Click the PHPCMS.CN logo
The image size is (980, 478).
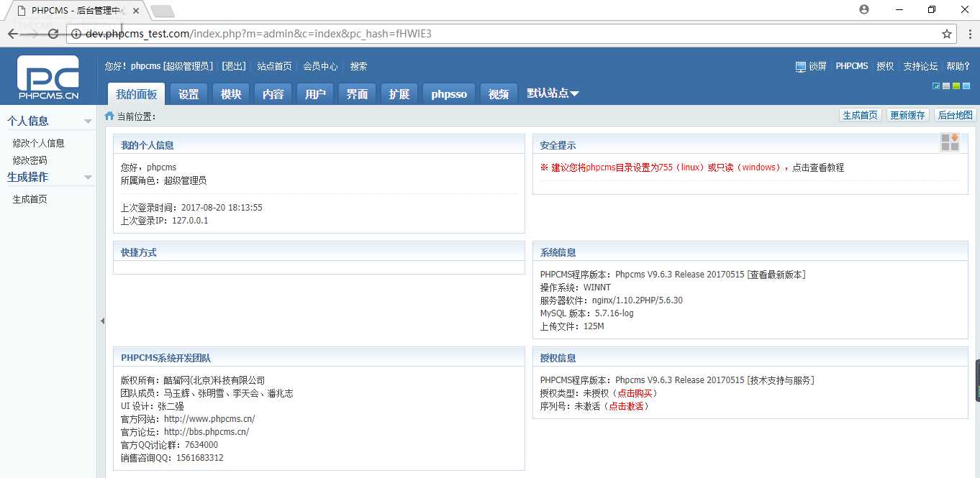tap(48, 78)
